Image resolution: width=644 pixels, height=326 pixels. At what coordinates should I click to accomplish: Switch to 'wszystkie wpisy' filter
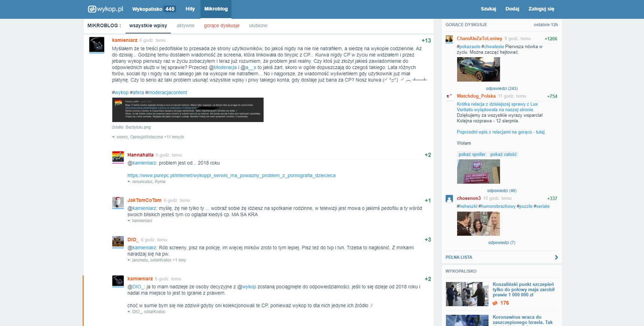[148, 26]
